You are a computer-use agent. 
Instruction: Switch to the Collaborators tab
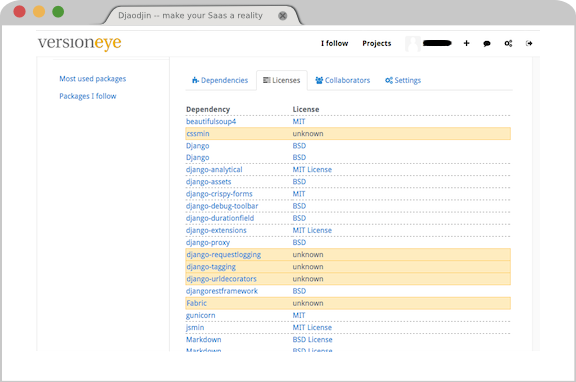point(343,80)
